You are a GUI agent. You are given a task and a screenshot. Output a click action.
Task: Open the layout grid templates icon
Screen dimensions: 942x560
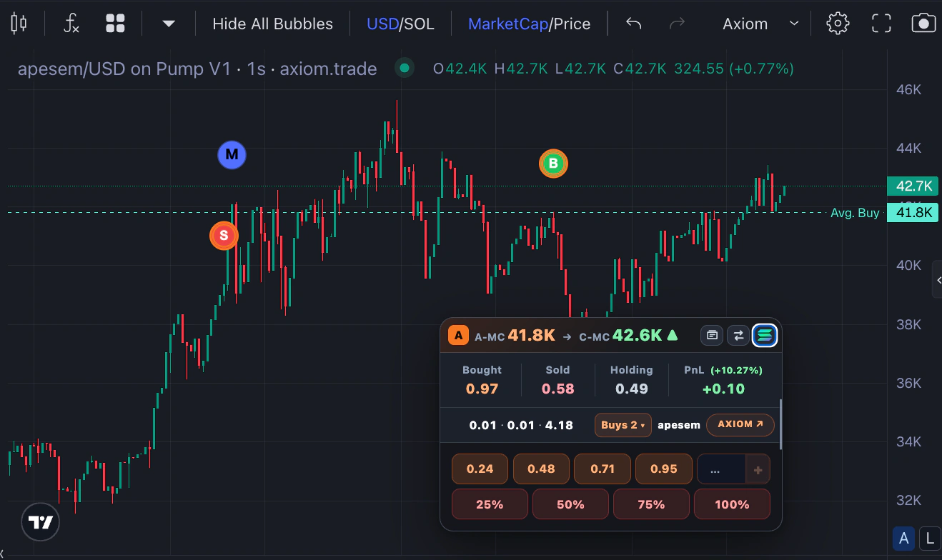pos(115,24)
